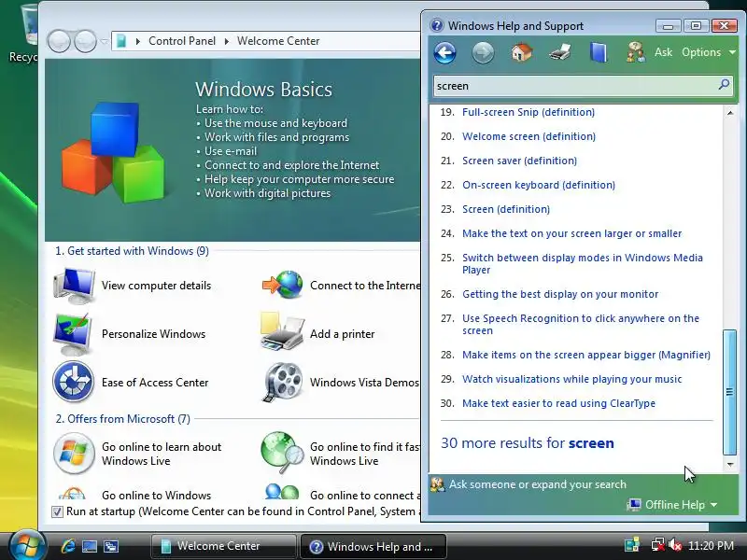Open recent pages dropdown next to nav arrows

[x=105, y=41]
